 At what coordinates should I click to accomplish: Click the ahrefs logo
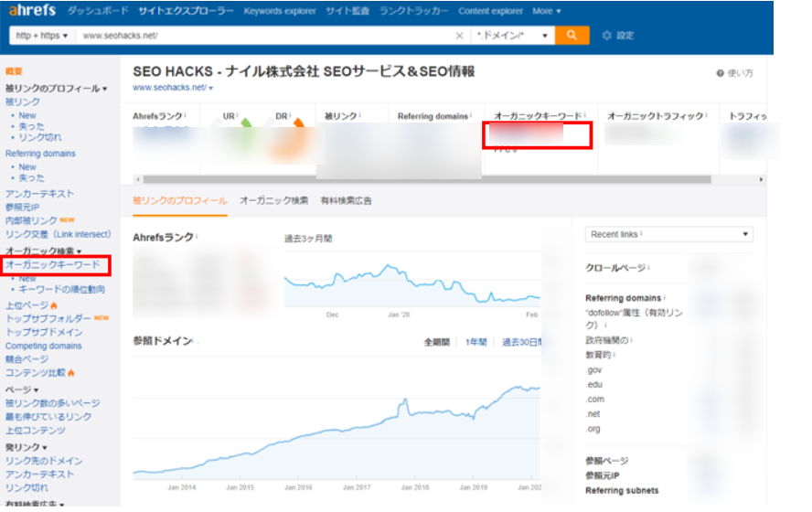(32, 10)
